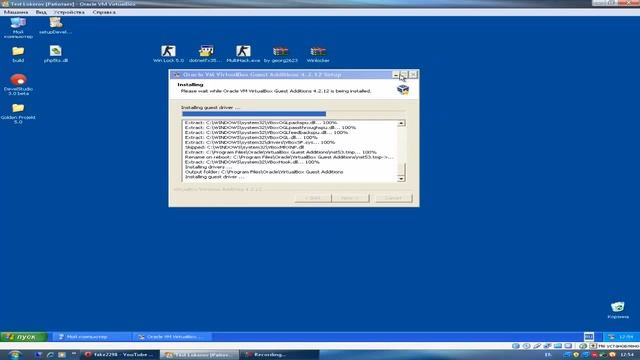The width and height of the screenshot is (640, 360).
Task: Click the guest language indicator in tray
Action: (x=589, y=337)
